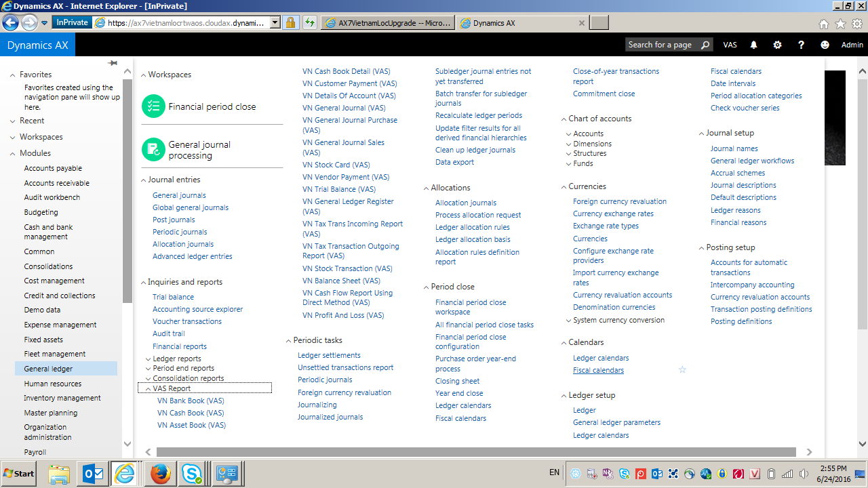The image size is (868, 488).
Task: Open VN Cash Book (VAS) report
Action: (x=191, y=413)
